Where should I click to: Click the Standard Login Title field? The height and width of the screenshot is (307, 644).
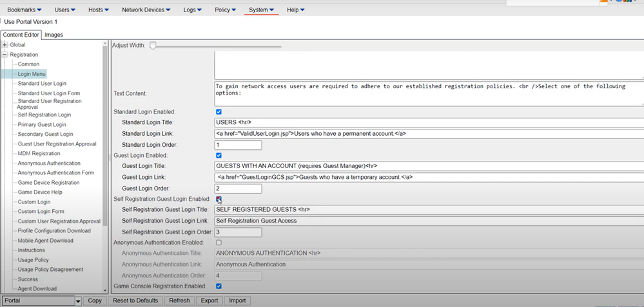[x=429, y=122]
